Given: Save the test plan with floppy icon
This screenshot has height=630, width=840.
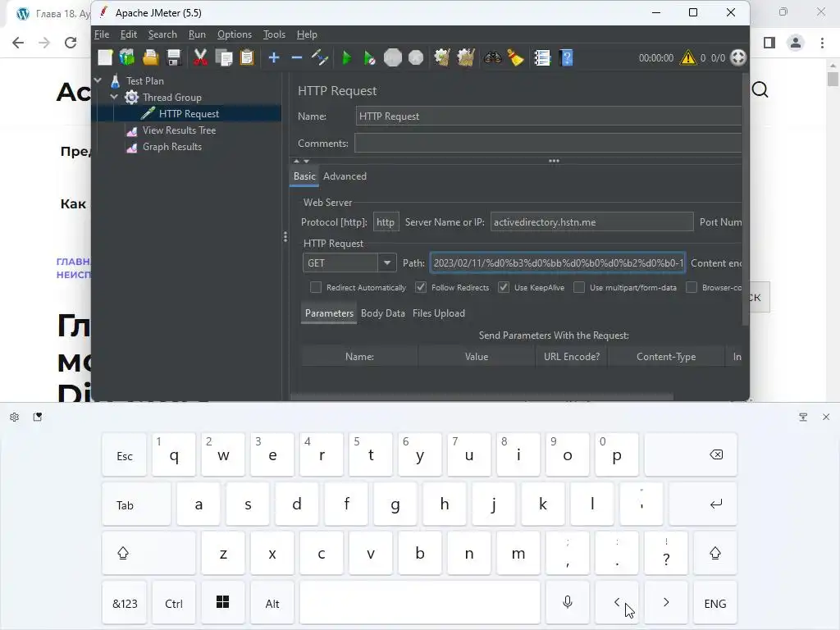Looking at the screenshot, I should click(174, 57).
